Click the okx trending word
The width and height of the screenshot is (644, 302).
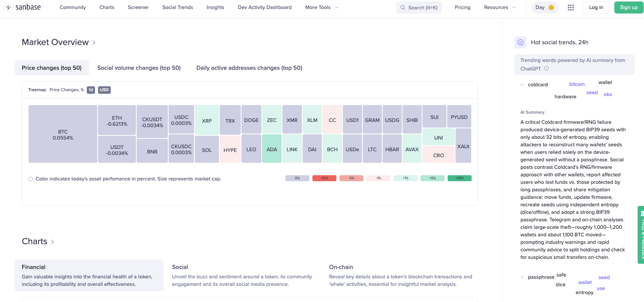click(x=608, y=95)
